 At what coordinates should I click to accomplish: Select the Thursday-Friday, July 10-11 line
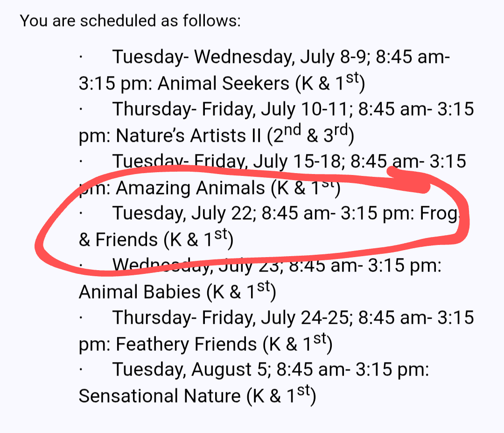coord(293,109)
